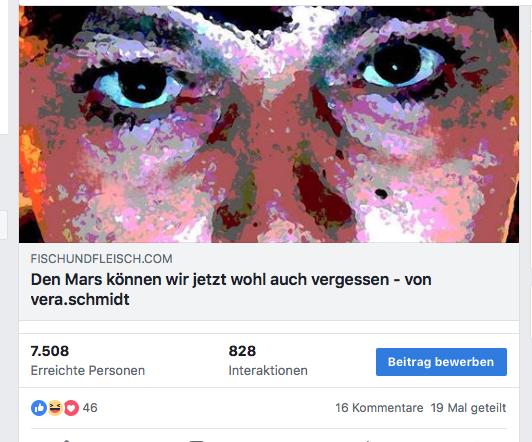532x442 pixels.
Task: Click the cut-off share icon at the bottom right
Action: 367,441
